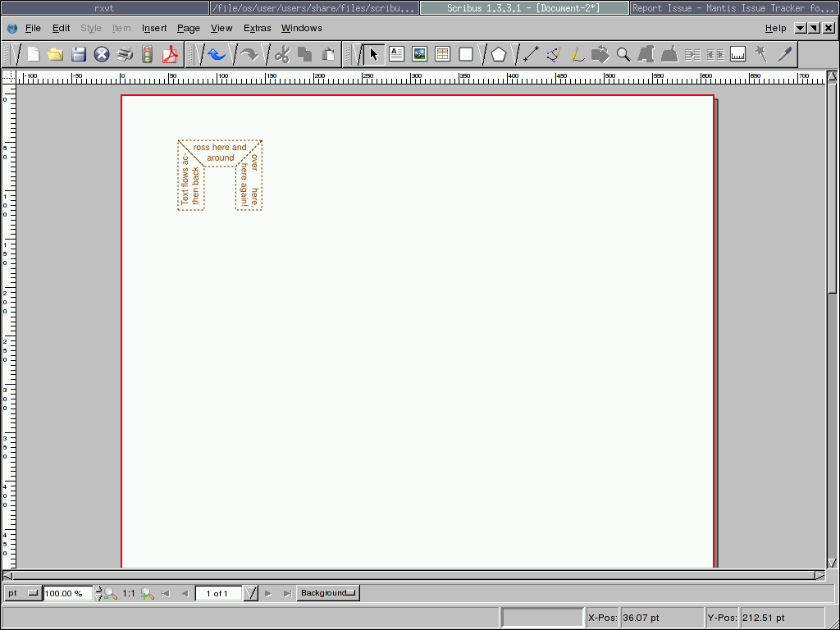840x630 pixels.
Task: Switch to the rxvt taskbar window
Action: click(x=104, y=7)
